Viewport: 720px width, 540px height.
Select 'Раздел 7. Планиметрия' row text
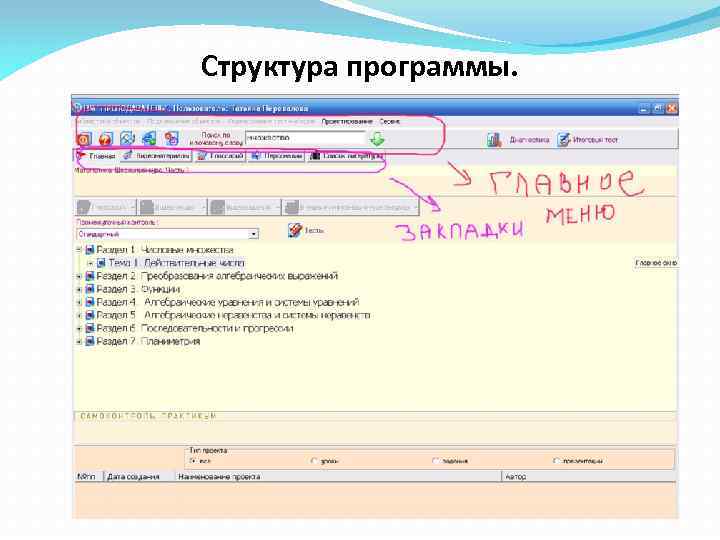point(148,342)
